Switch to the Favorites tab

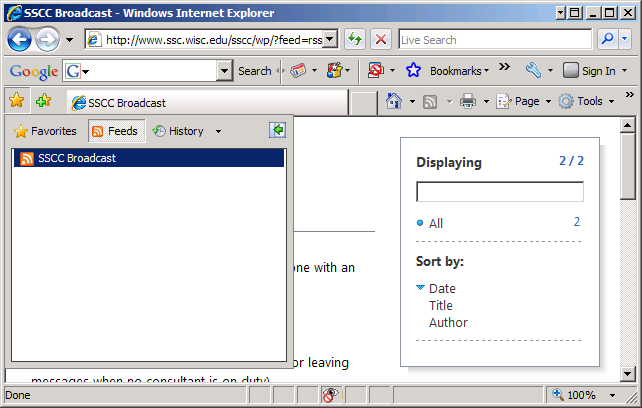(x=46, y=131)
